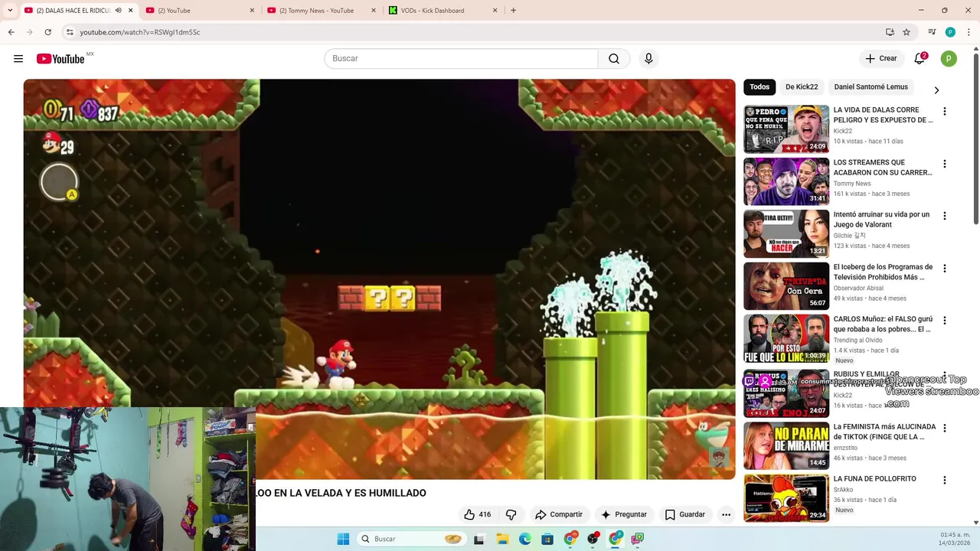The width and height of the screenshot is (980, 551).
Task: Bookmark this page with star icon
Action: point(906,32)
